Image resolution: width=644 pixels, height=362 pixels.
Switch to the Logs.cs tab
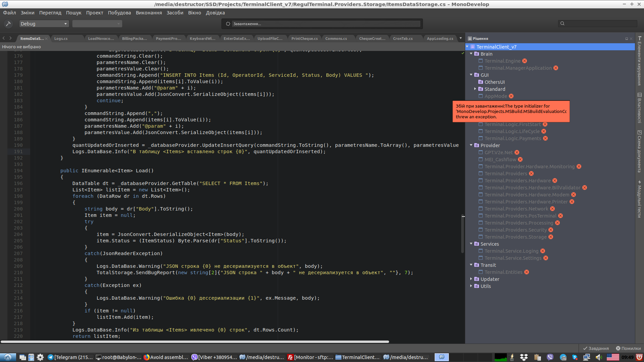[61, 38]
